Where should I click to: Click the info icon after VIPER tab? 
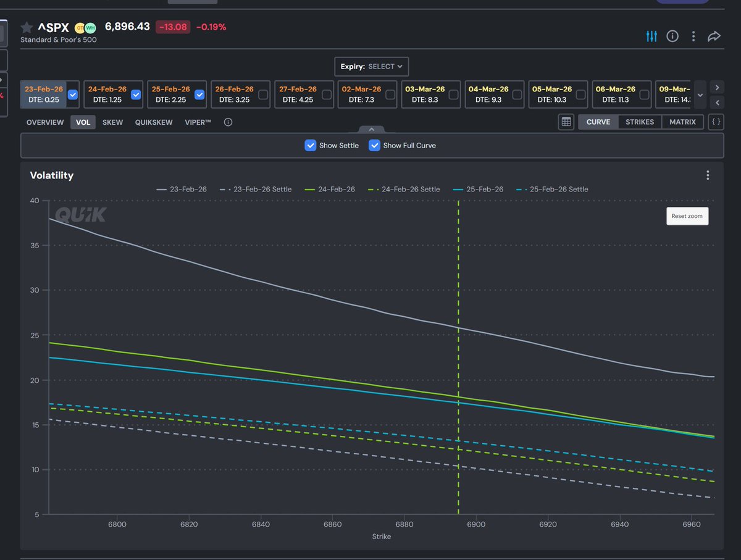pos(228,122)
